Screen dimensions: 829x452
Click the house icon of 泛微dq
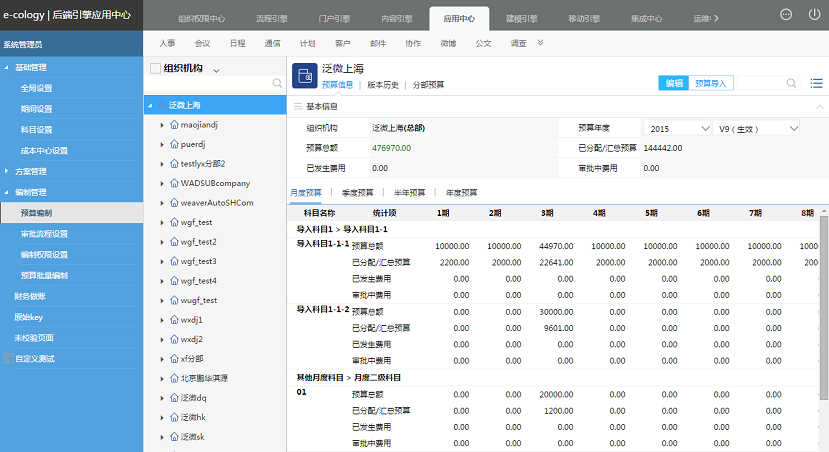pos(174,398)
